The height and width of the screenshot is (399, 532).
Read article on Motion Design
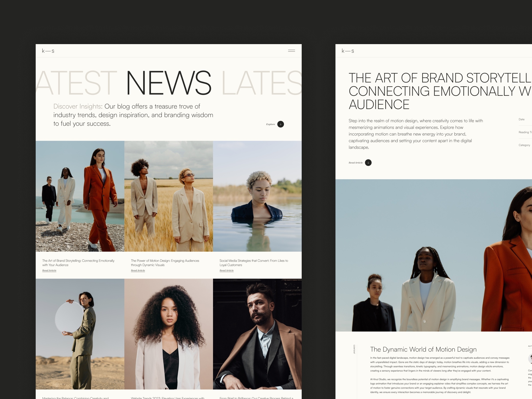point(137,270)
